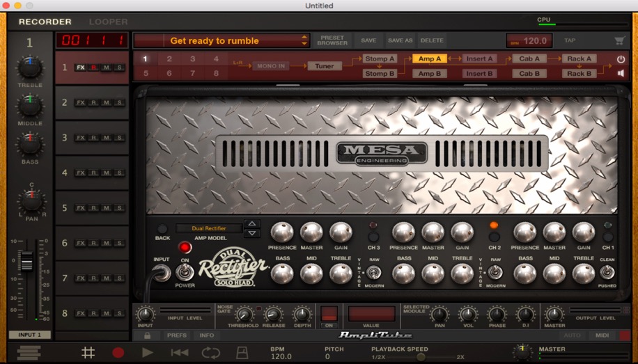Click the Save As button
638x364 pixels.
click(x=400, y=40)
